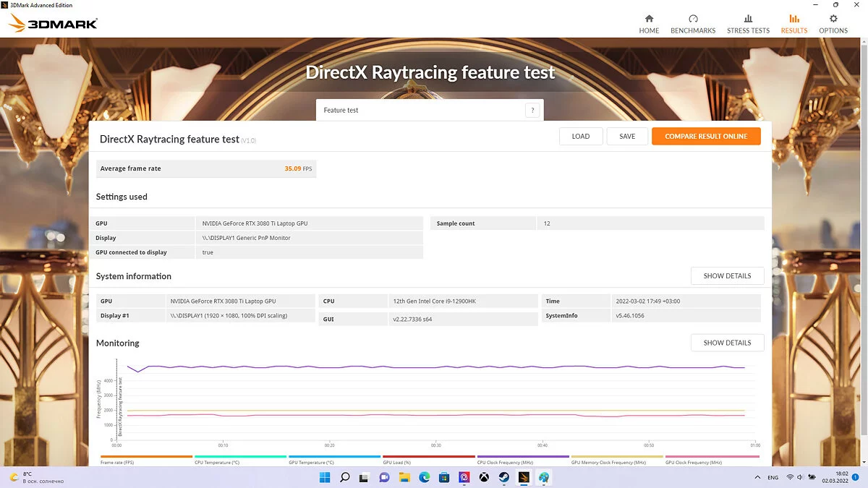This screenshot has height=488, width=868.
Task: Go to Stress Tests section
Action: [748, 24]
